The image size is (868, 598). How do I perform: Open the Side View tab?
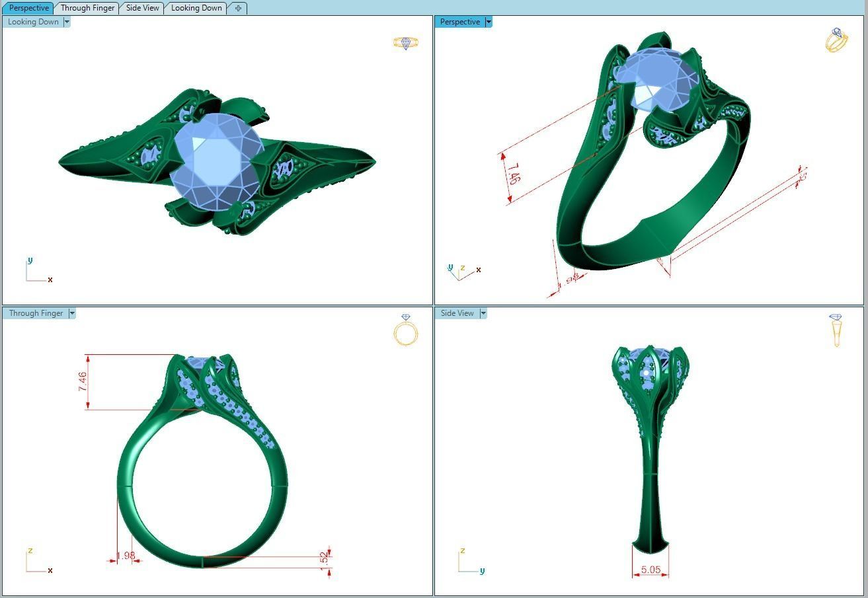(143, 8)
